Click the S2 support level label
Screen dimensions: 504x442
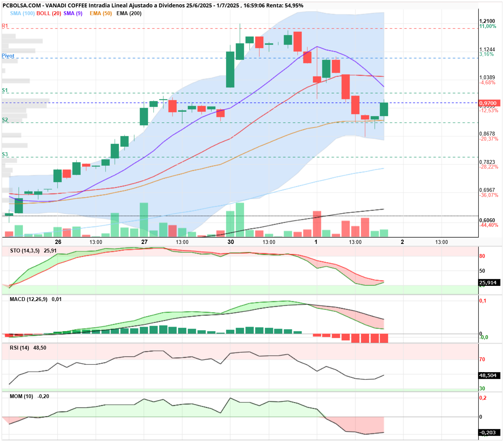(5, 120)
